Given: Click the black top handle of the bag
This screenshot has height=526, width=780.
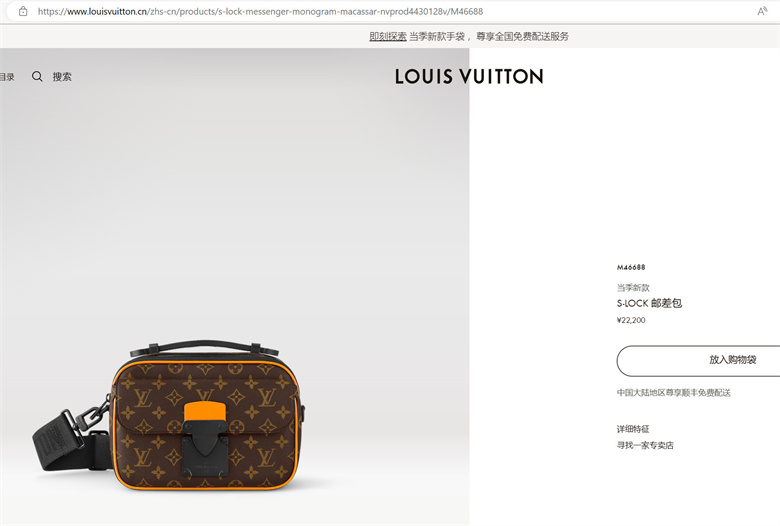Looking at the screenshot, I should 204,347.
